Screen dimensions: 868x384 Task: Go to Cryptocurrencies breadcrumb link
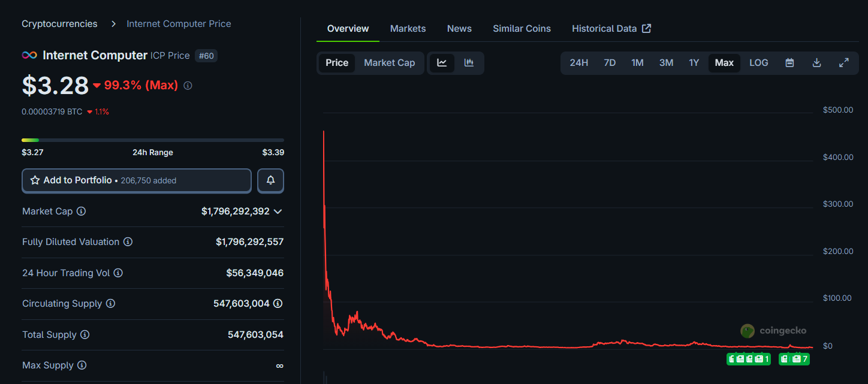[59, 24]
